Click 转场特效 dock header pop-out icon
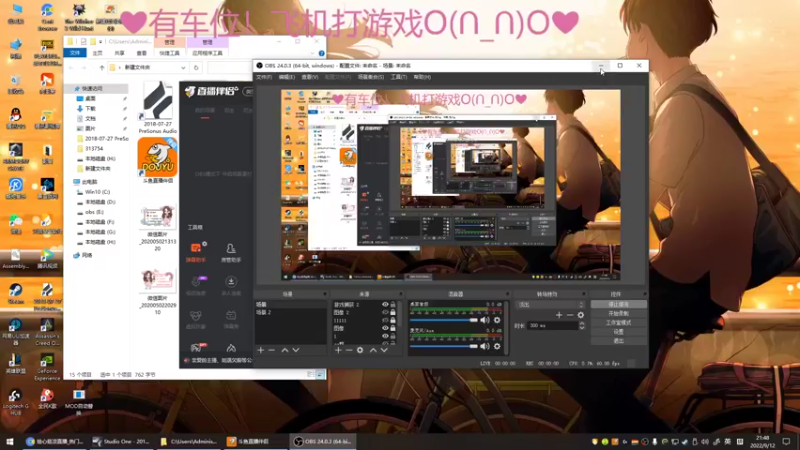Screen dimensions: 800x450 pyautogui.click(x=583, y=294)
